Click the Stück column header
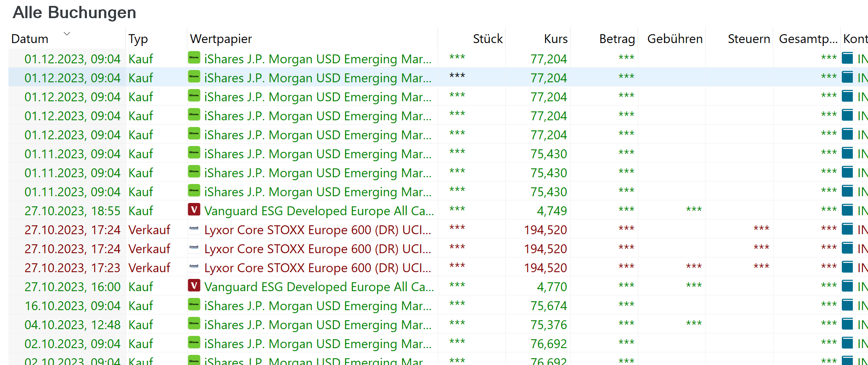868x365 pixels. point(487,39)
